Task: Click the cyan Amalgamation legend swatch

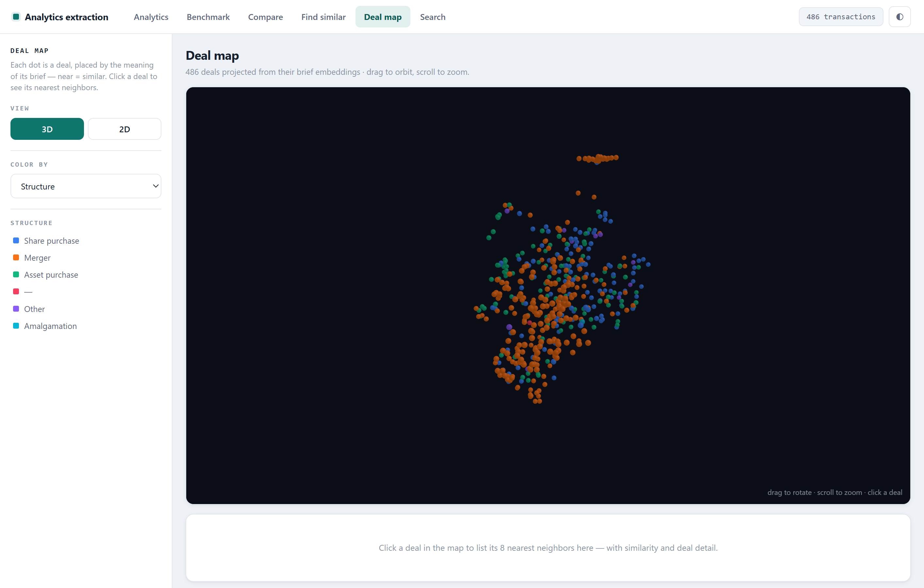Action: click(16, 326)
